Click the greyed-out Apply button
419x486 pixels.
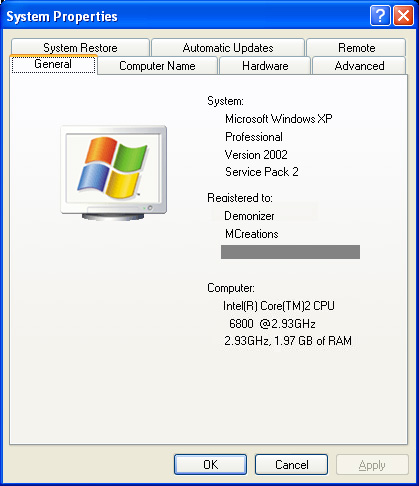coord(372,464)
